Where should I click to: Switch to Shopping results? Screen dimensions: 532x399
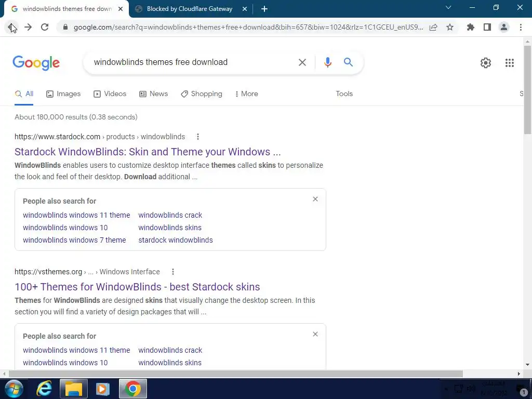coord(202,94)
